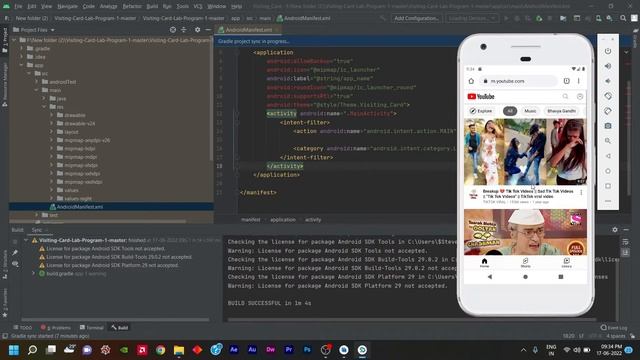Viewport: 640px width, 360px height.
Task: Open the Project Files view dropdown
Action: (52, 30)
